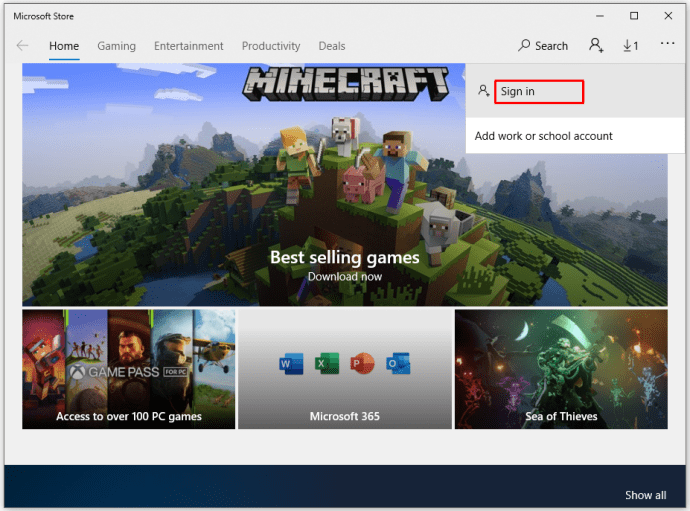Viewport: 690px width, 511px height.
Task: Go back with the back arrow
Action: pos(22,45)
